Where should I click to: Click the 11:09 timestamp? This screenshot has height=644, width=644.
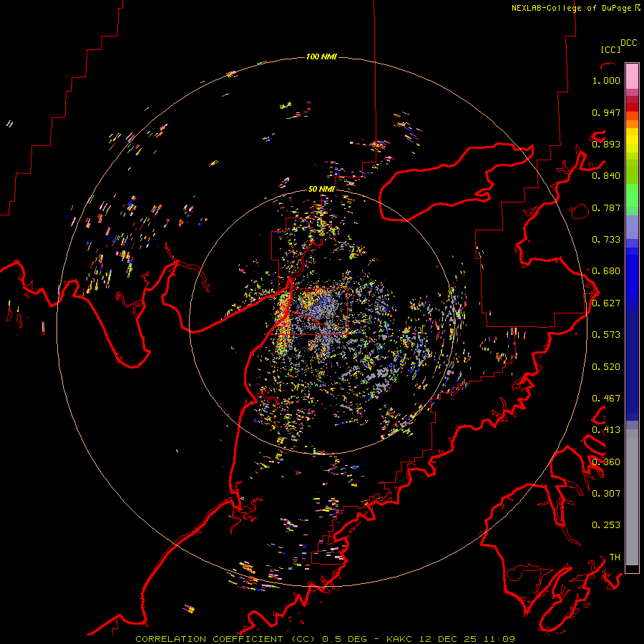[499, 639]
